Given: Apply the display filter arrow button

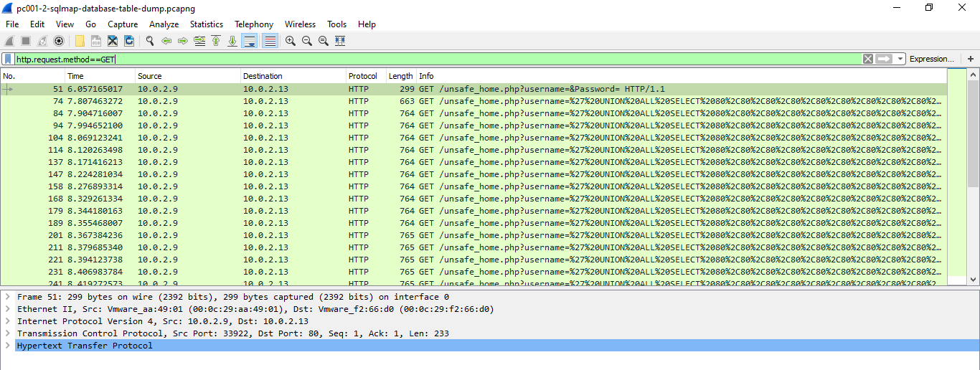Looking at the screenshot, I should coord(884,59).
